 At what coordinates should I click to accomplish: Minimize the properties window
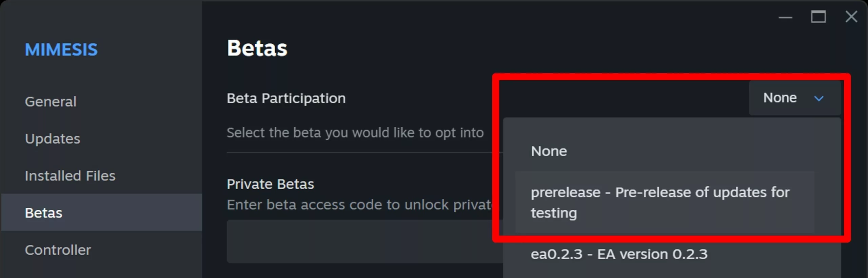coord(785,17)
